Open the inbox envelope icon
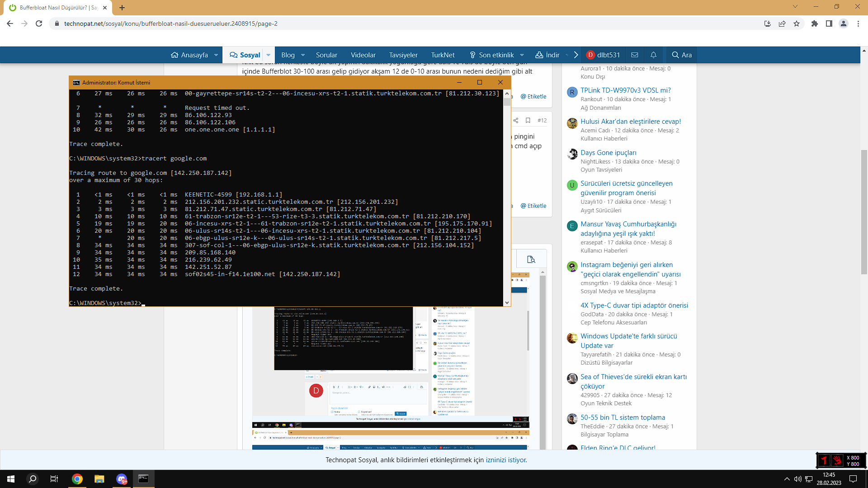Image resolution: width=868 pixels, height=488 pixels. click(x=635, y=55)
